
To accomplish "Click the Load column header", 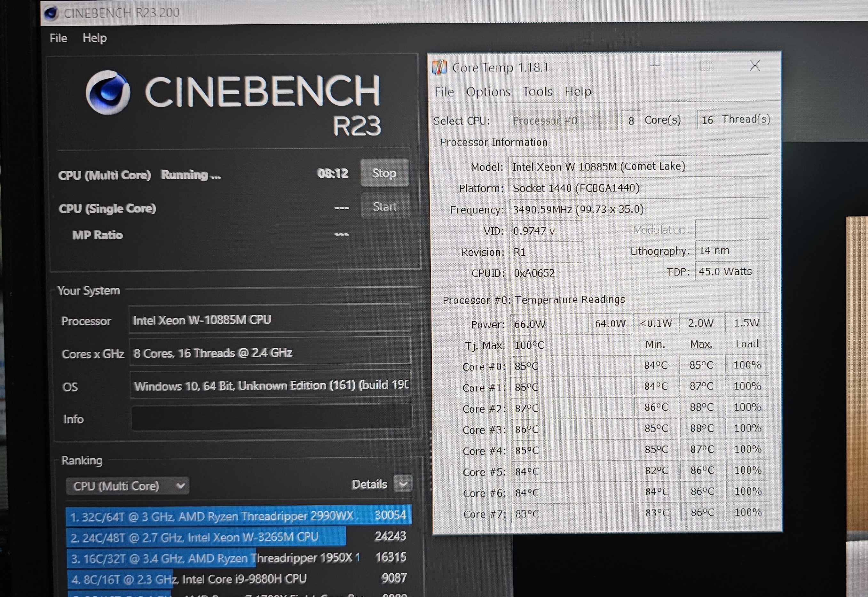I will click(747, 344).
